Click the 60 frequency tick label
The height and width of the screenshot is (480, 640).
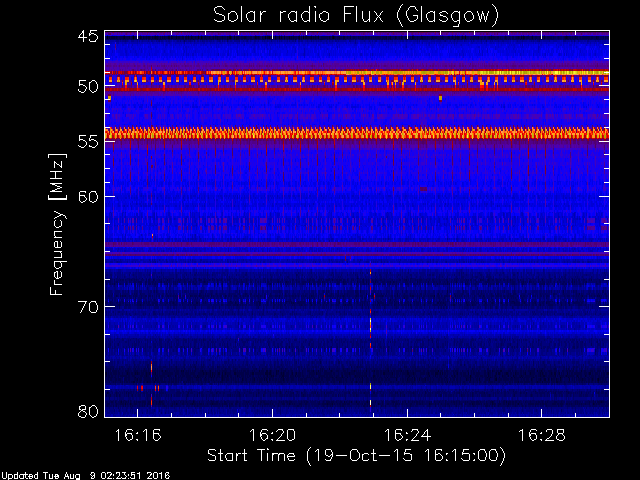coord(88,197)
